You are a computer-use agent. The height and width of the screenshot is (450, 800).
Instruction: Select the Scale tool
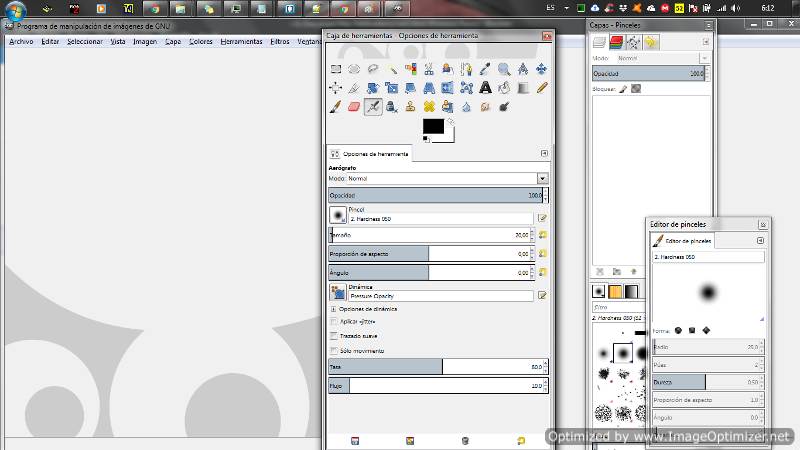(x=392, y=88)
